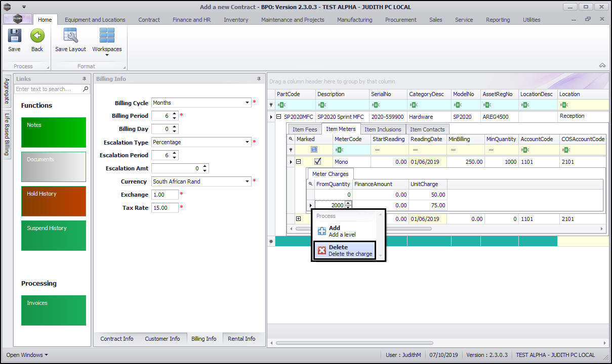This screenshot has width=612, height=364.
Task: Click the green Notes function tile
Action: 54,132
